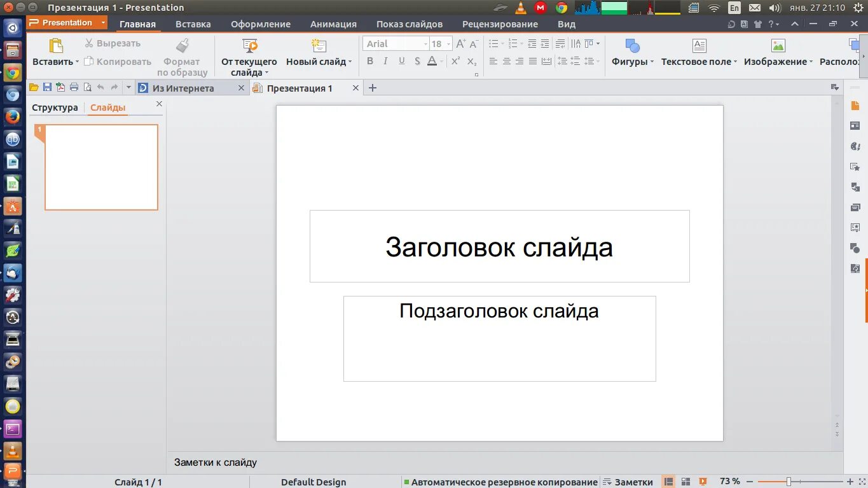This screenshot has width=868, height=488.
Task: Open the Структура panel tab
Action: [55, 108]
